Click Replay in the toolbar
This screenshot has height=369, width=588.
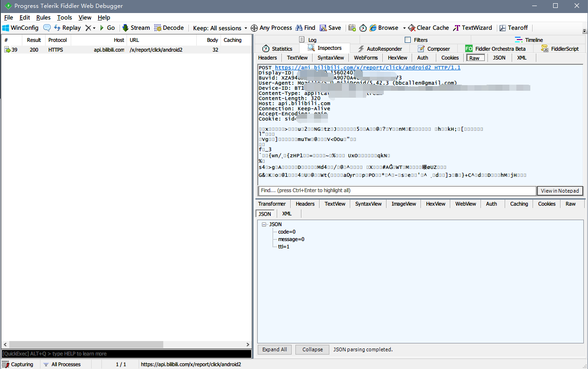coord(67,28)
